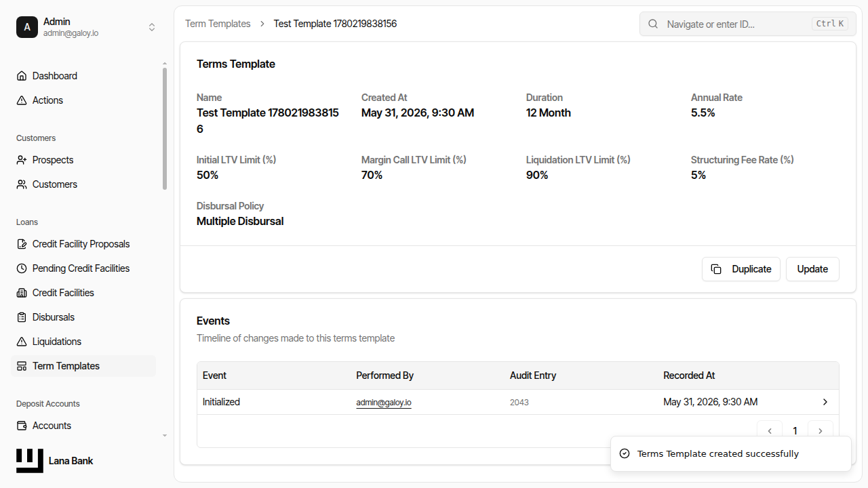Click the copy icon in the Duplicate button
This screenshot has height=488, width=868.
pos(716,269)
